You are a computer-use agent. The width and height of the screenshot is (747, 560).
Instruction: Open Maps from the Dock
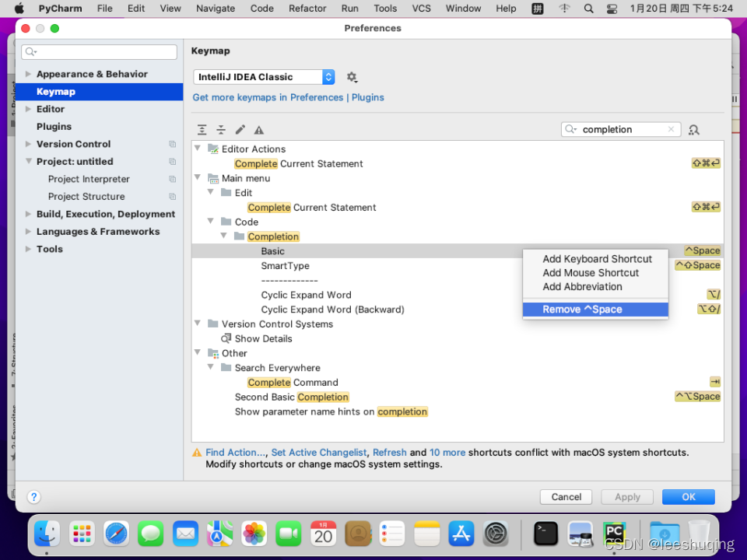tap(219, 533)
